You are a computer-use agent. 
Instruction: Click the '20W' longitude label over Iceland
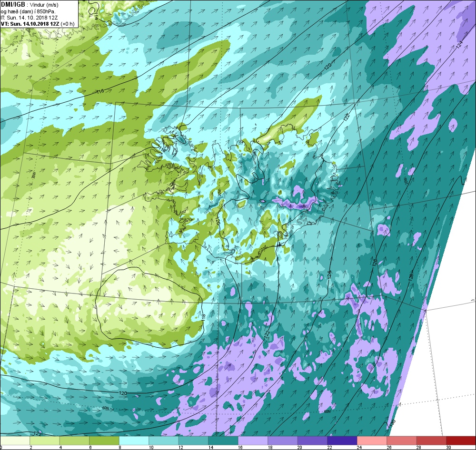coord(218,192)
